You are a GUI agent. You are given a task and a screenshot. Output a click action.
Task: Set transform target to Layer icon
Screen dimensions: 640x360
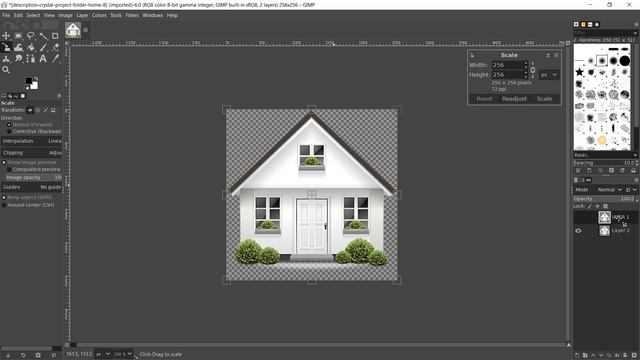coord(30,110)
